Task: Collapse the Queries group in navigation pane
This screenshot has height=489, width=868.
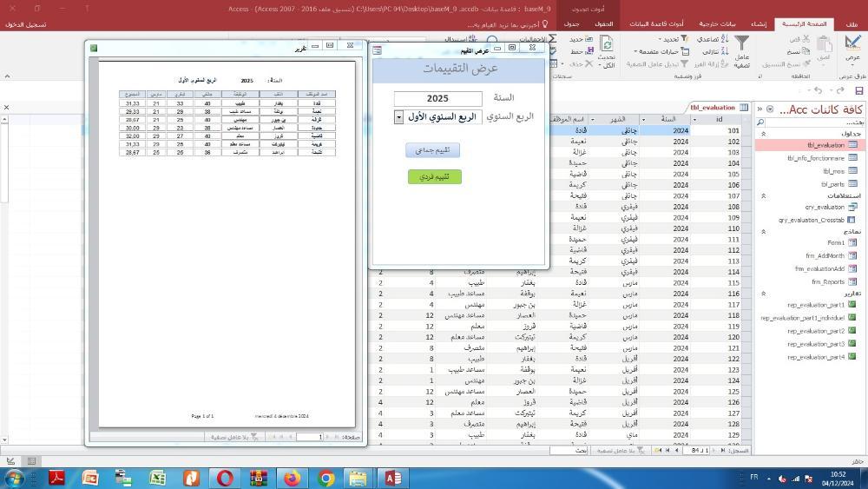Action: click(763, 195)
